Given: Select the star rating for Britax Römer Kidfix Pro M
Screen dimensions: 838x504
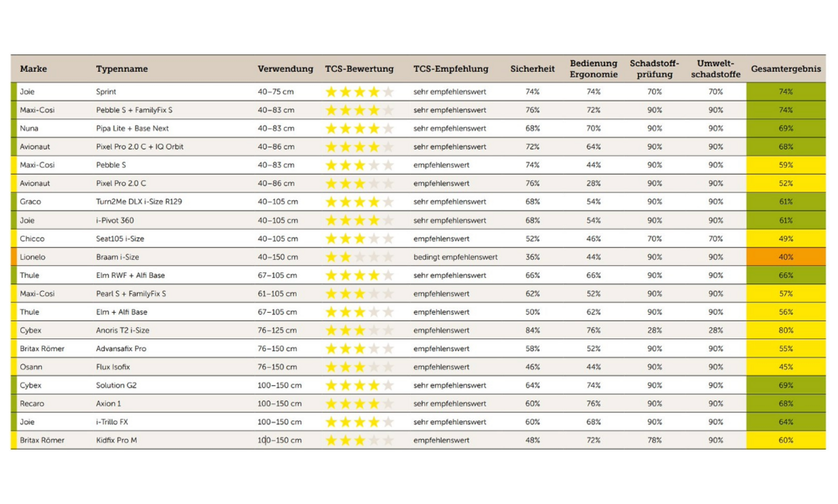Looking at the screenshot, I should [x=359, y=441].
